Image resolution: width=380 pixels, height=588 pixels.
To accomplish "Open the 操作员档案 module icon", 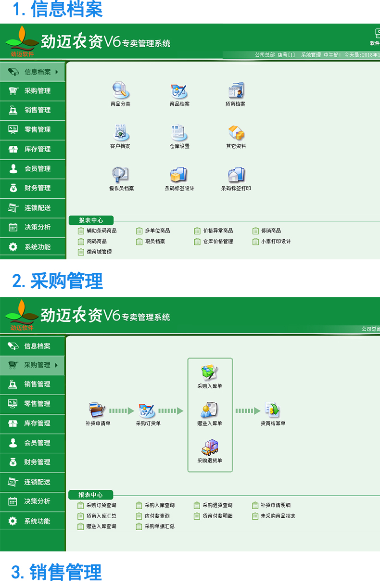I will point(121,179).
